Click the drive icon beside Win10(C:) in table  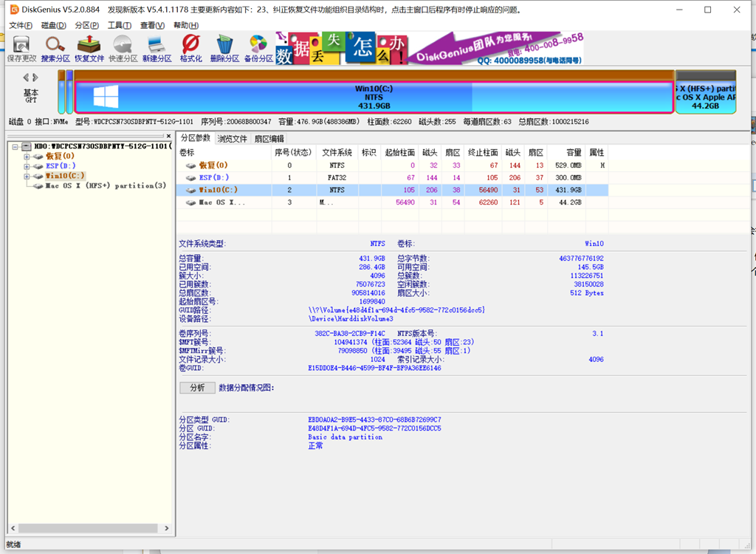coord(191,190)
